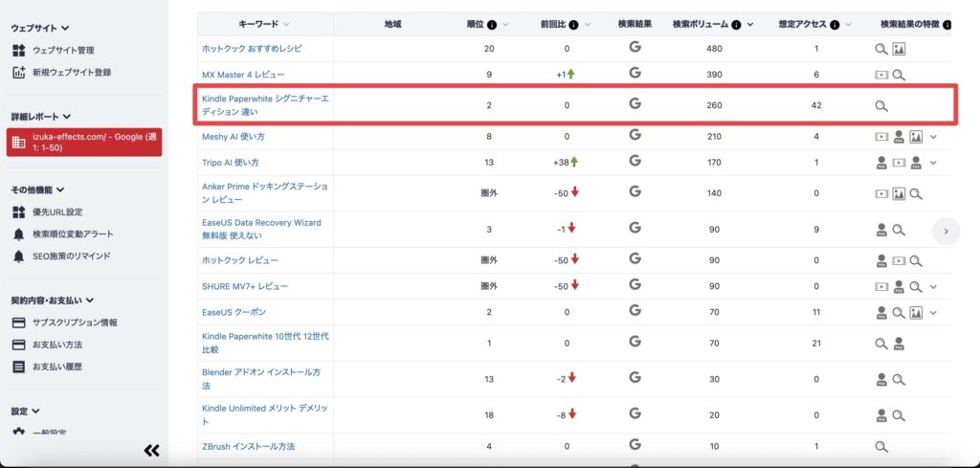
Task: Click the FAQ person icon in the EaseUS クーポン row
Action: click(x=881, y=313)
